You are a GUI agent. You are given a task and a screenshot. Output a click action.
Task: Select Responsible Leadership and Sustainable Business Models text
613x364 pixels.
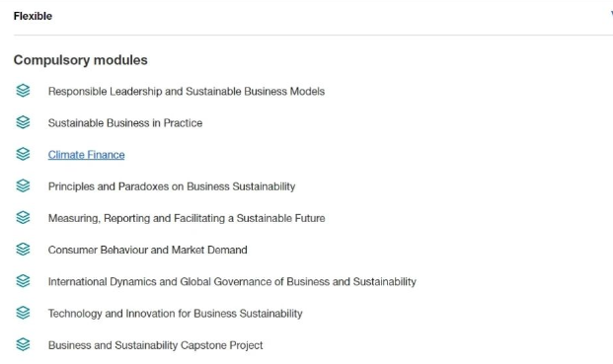[187, 92]
